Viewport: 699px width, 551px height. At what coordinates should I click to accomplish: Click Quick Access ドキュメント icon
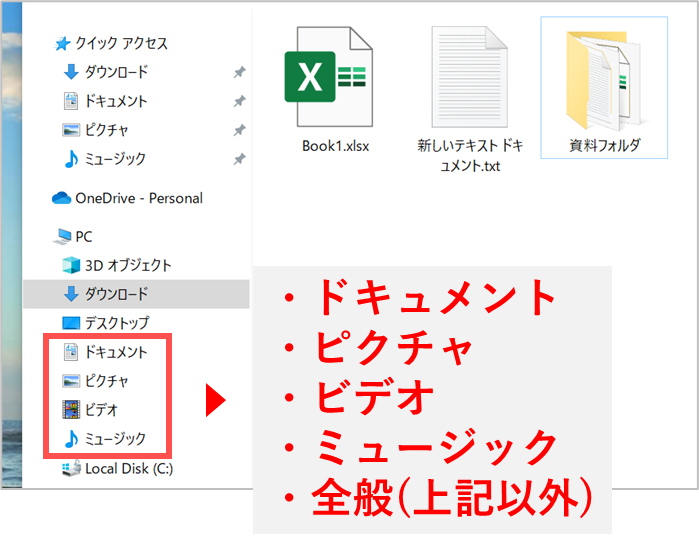(71, 101)
